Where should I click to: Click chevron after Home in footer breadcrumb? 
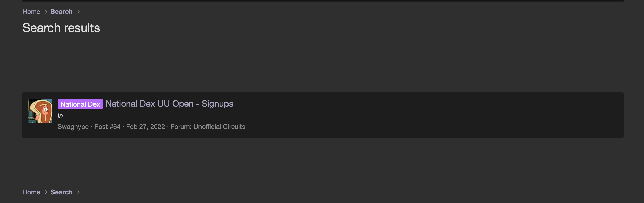click(x=46, y=192)
